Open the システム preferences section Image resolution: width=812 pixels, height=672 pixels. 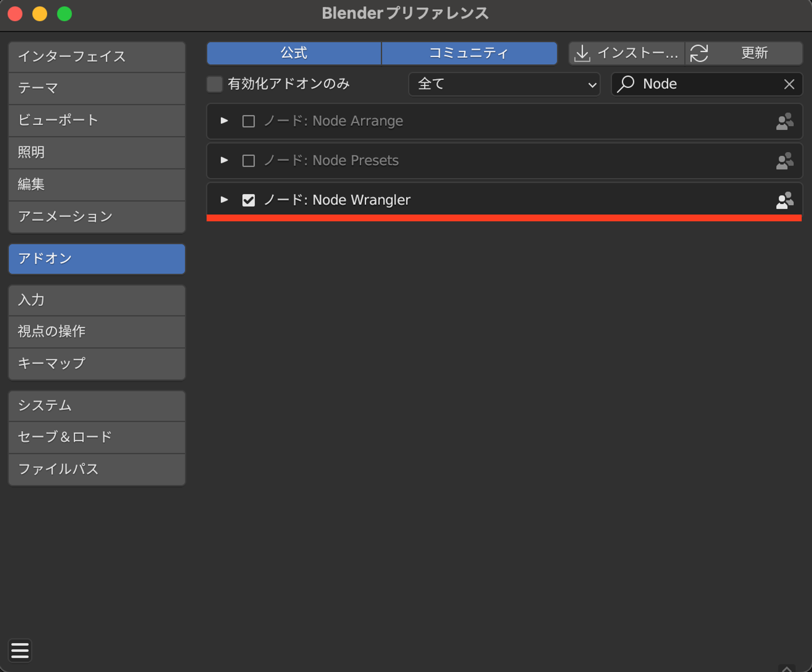pyautogui.click(x=97, y=406)
